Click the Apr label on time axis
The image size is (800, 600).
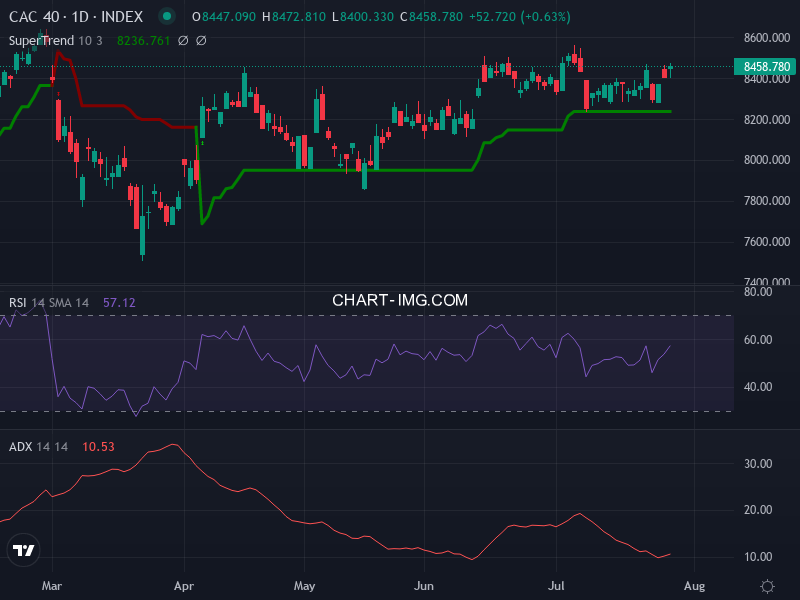pos(184,586)
